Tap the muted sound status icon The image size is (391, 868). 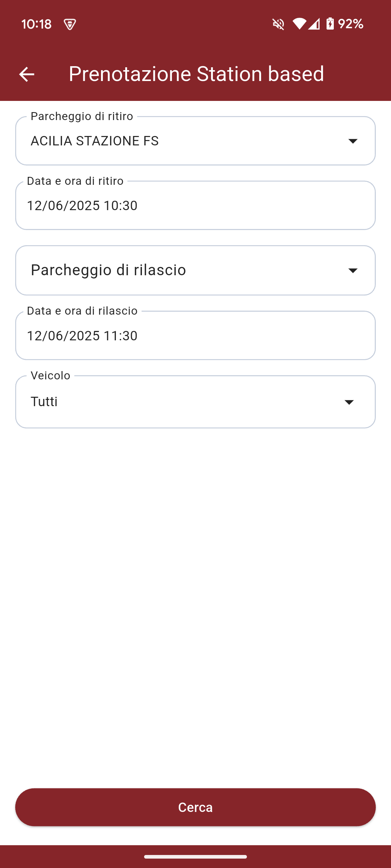click(278, 24)
